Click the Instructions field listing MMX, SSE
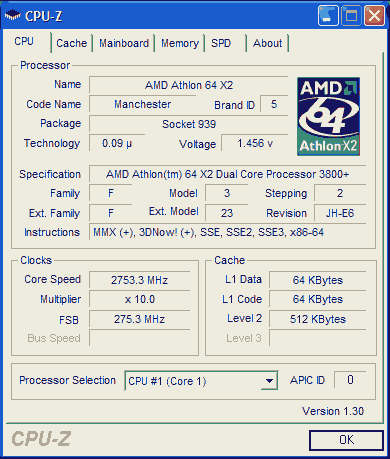The image size is (390, 459). click(227, 232)
